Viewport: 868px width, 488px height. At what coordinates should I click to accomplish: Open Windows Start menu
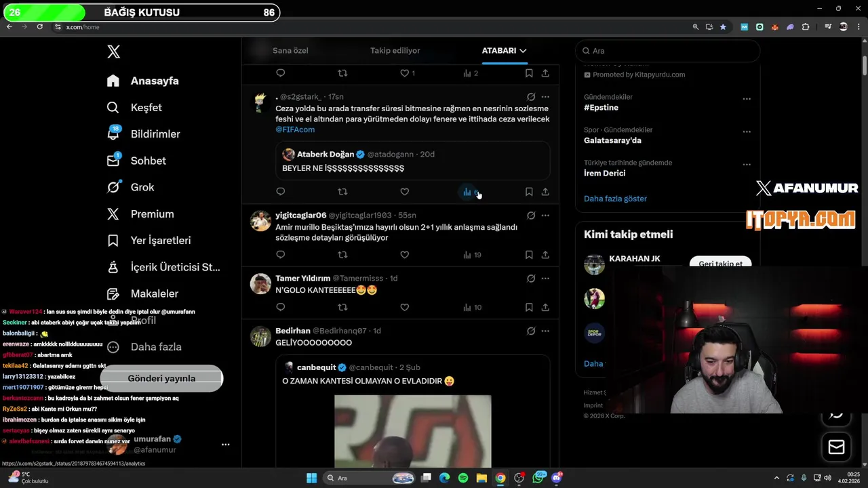[x=311, y=478]
